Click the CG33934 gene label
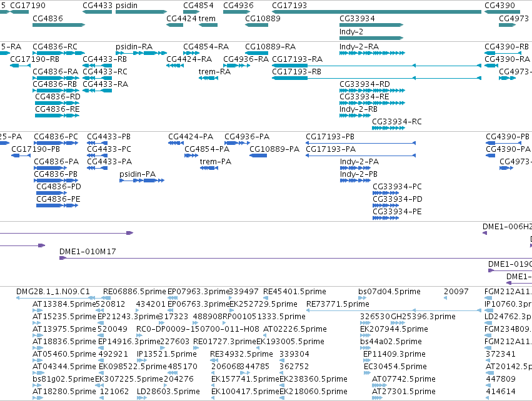The height and width of the screenshot is (401, 532). point(357,18)
